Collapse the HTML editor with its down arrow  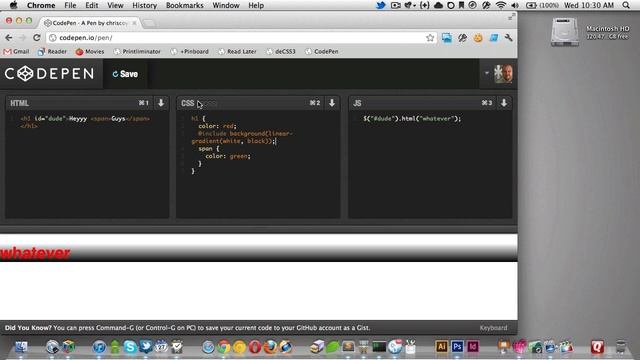pos(161,103)
